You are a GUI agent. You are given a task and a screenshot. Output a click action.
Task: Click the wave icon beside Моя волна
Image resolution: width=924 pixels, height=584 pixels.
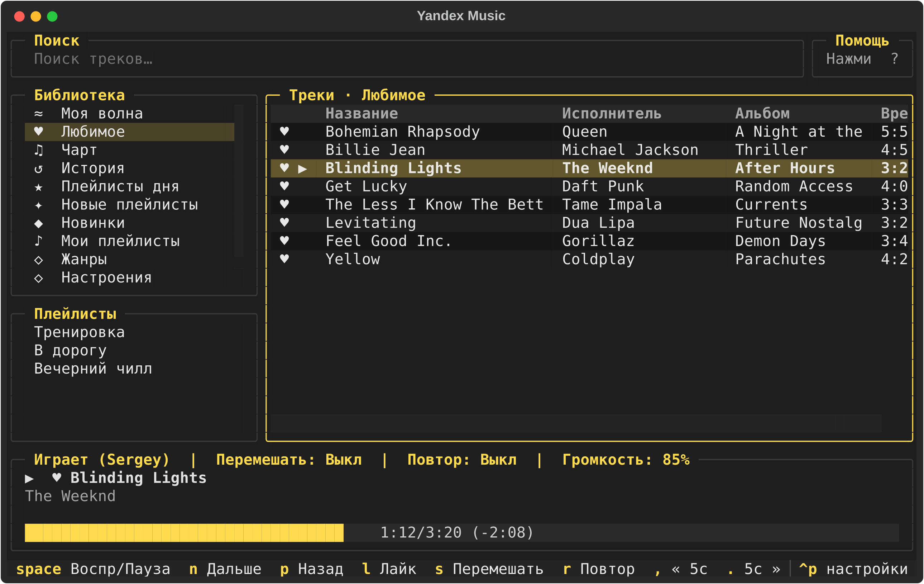click(x=38, y=114)
